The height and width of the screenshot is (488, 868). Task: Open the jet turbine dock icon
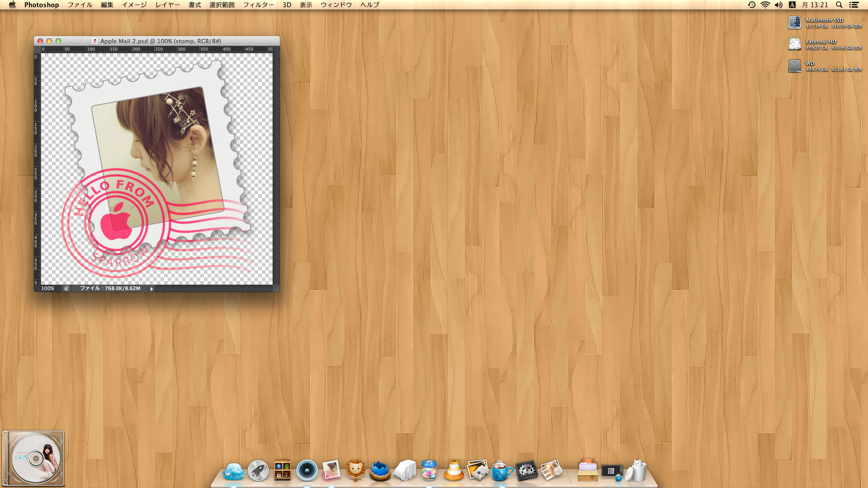pos(307,471)
